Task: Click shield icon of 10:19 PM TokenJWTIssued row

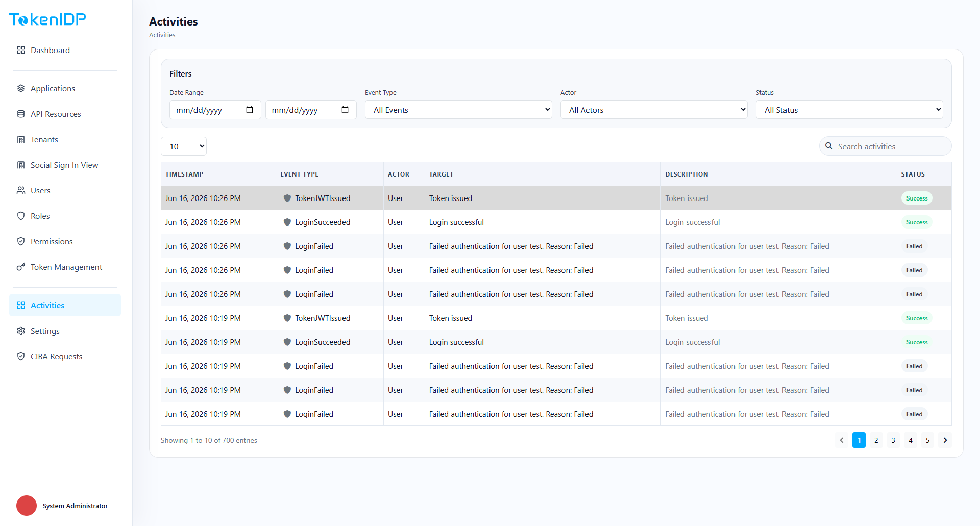Action: (287, 318)
